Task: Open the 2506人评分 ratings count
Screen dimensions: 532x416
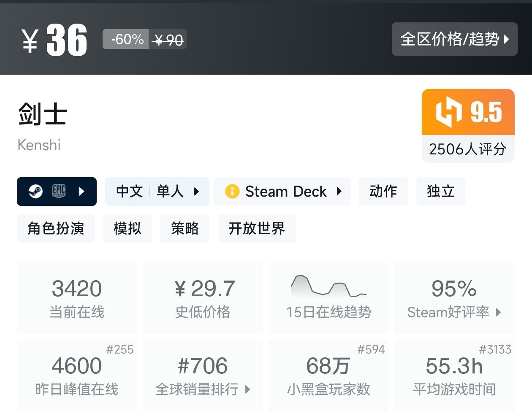Action: point(468,149)
